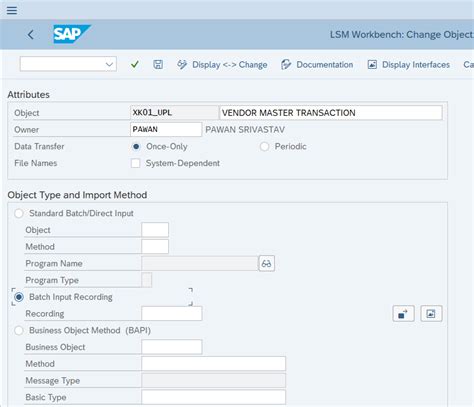Select Business Object Method (BAPI) option
This screenshot has width=474, height=407.
click(x=19, y=330)
